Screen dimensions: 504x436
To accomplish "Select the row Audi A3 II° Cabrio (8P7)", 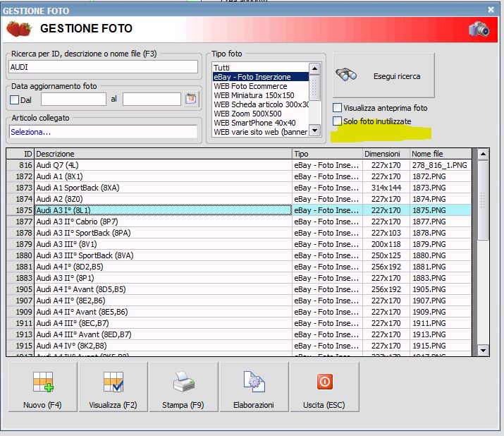I will pyautogui.click(x=239, y=222).
